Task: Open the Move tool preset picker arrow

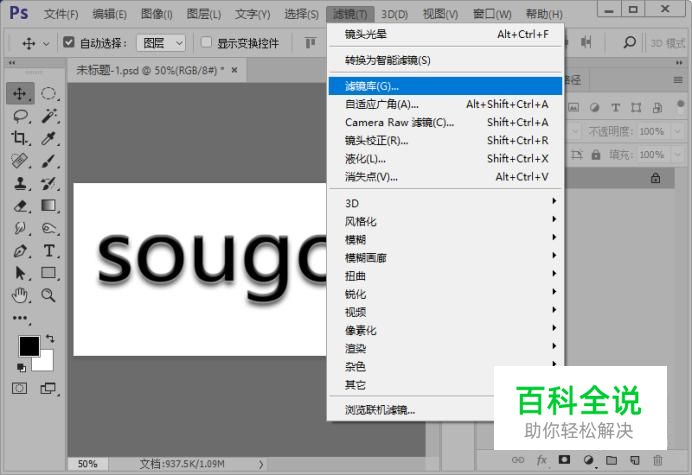Action: (x=46, y=44)
